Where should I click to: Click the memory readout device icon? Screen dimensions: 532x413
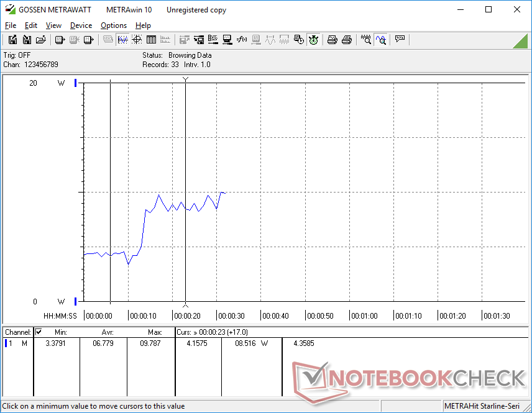click(88, 40)
